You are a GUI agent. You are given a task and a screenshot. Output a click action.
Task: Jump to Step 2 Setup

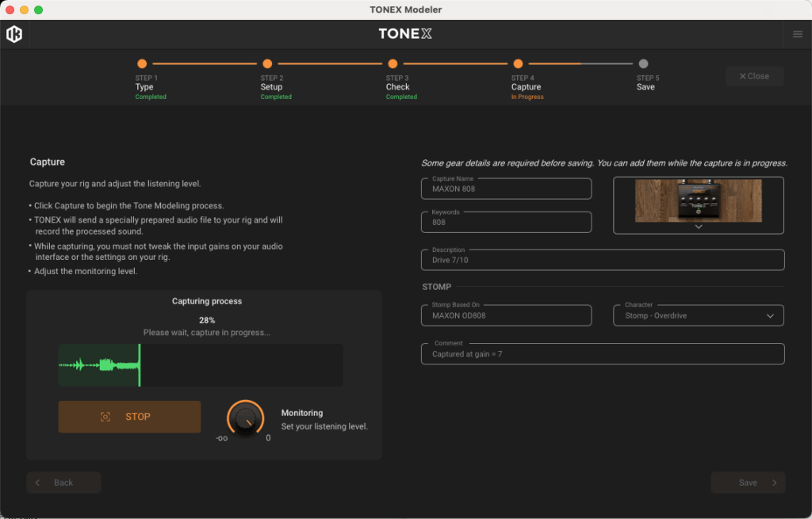click(275, 87)
